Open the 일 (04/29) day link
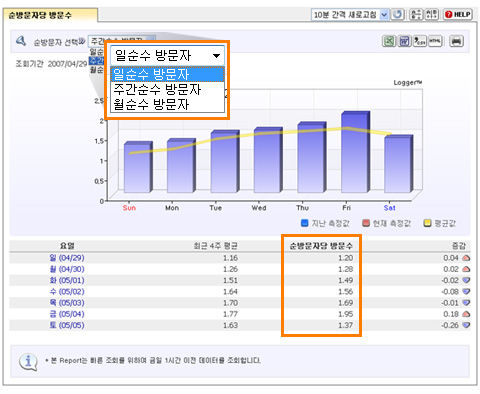The width and height of the screenshot is (480, 394). (67, 258)
